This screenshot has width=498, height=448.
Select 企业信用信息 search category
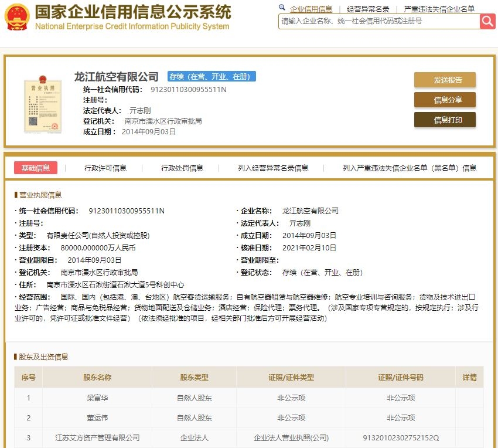coord(311,9)
